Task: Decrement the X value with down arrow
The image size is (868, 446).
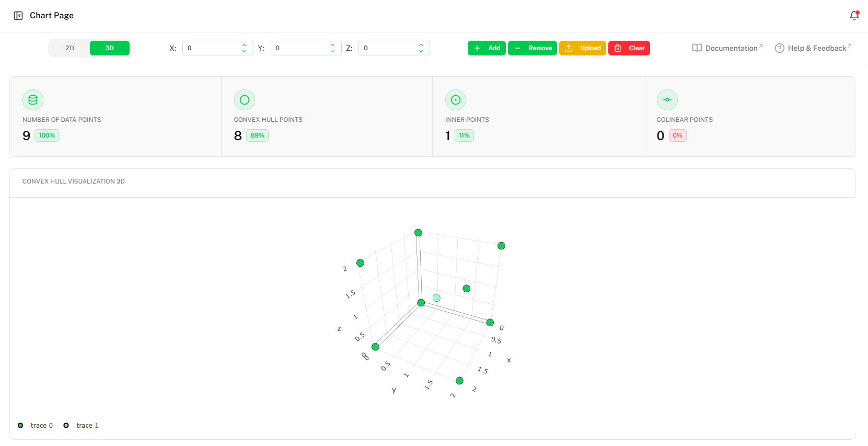Action: tap(244, 51)
